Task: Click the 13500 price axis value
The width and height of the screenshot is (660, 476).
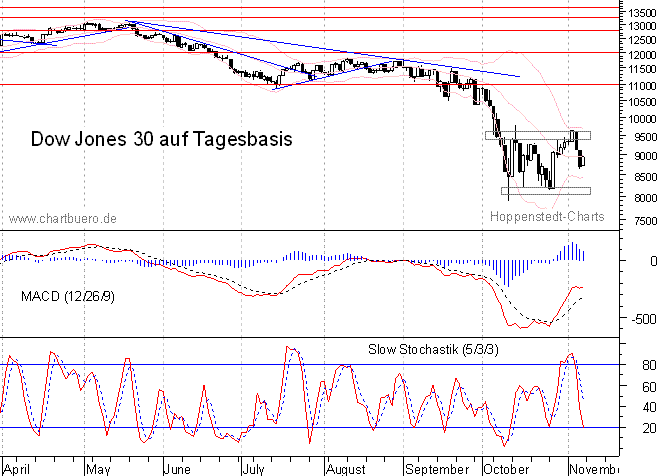Action: click(642, 13)
